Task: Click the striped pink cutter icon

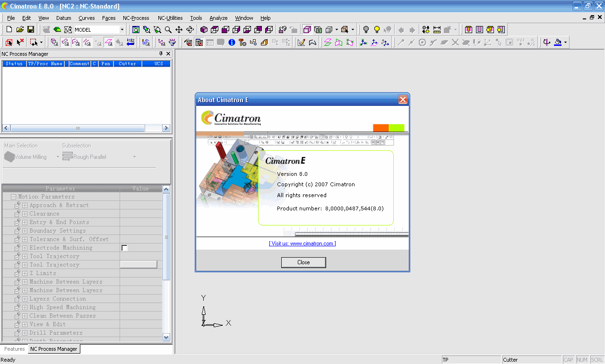Action: 479,29
